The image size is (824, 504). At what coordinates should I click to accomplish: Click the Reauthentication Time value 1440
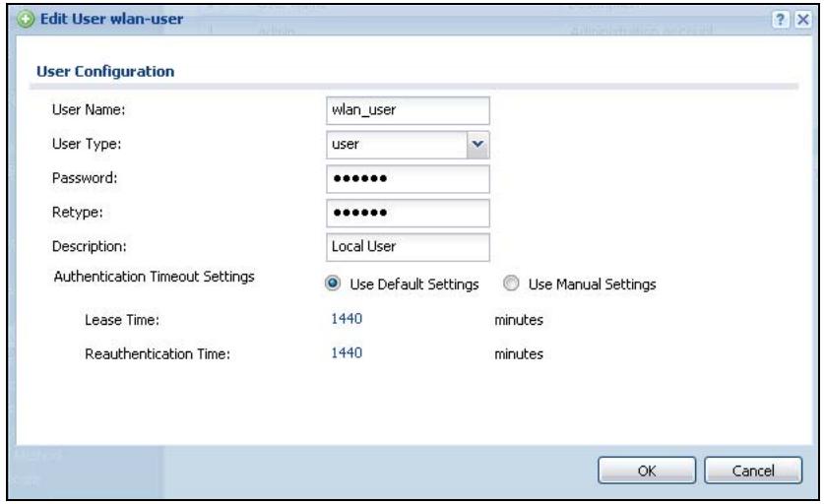pyautogui.click(x=347, y=352)
